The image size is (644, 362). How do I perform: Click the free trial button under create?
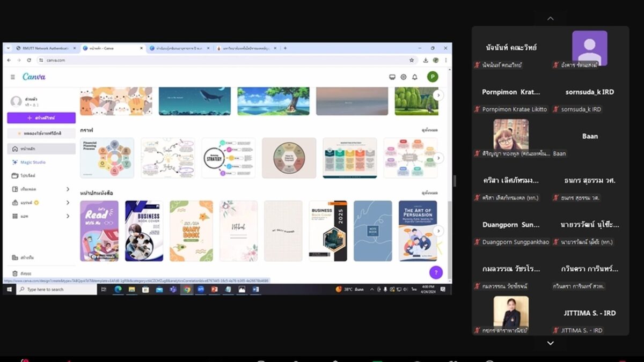[x=41, y=132]
